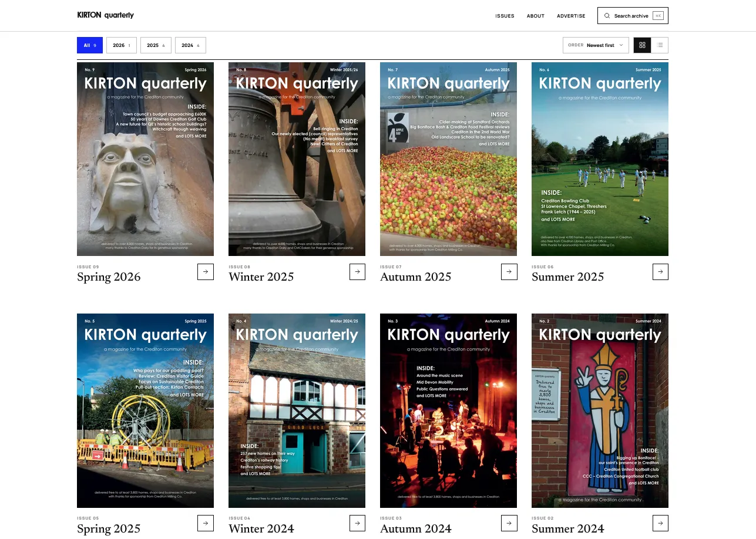Open No. 7 apples cover thumbnail
Screen dimensions: 756x539
[448, 159]
